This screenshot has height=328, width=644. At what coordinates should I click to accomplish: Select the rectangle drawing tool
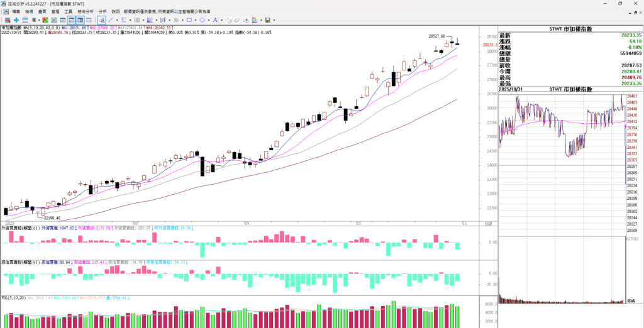(189, 20)
